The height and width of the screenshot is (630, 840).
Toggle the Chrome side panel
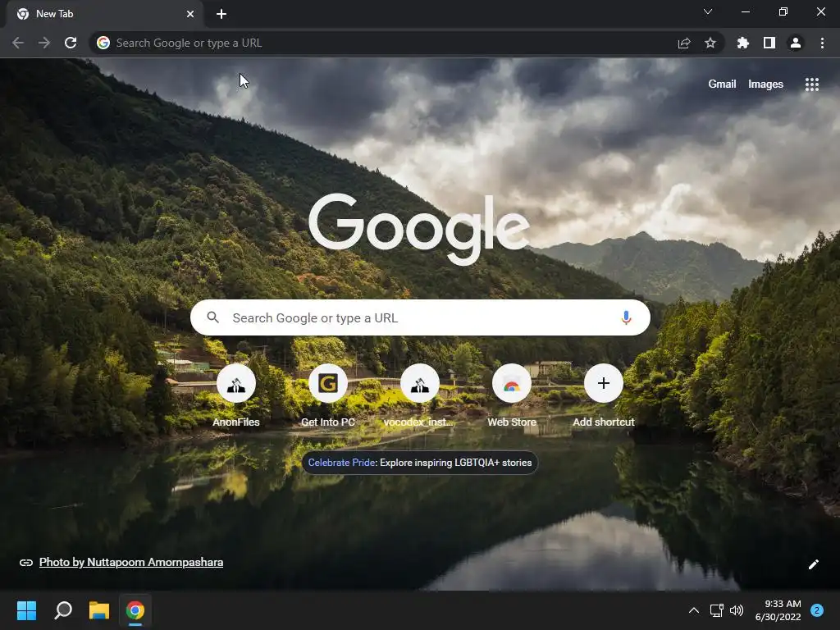pos(769,43)
